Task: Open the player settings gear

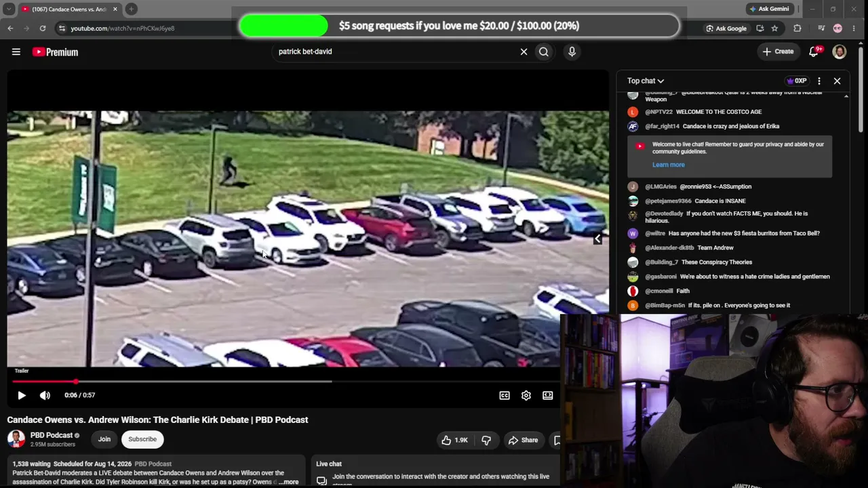Action: click(x=526, y=395)
